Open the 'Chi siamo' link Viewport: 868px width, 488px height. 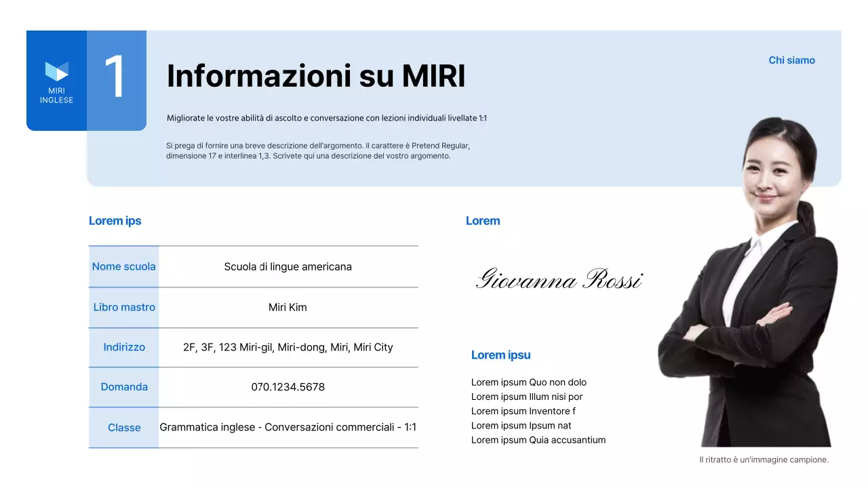click(x=791, y=60)
